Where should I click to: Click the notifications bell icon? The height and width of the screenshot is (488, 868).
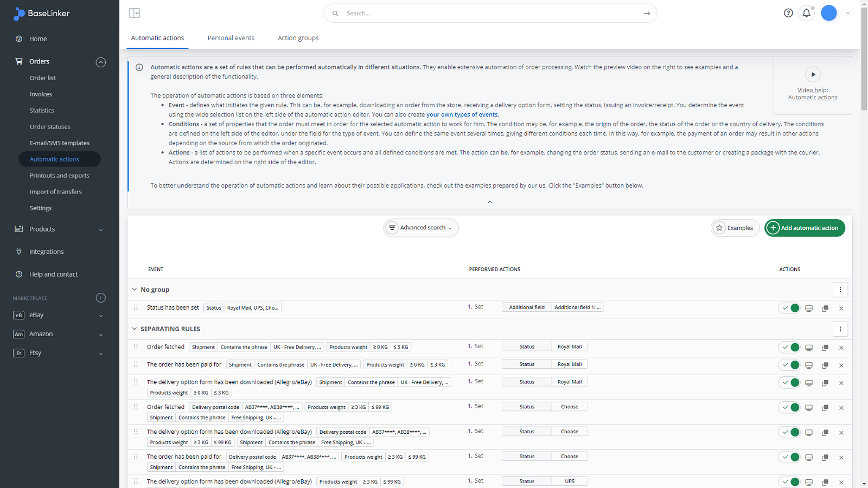pyautogui.click(x=806, y=13)
